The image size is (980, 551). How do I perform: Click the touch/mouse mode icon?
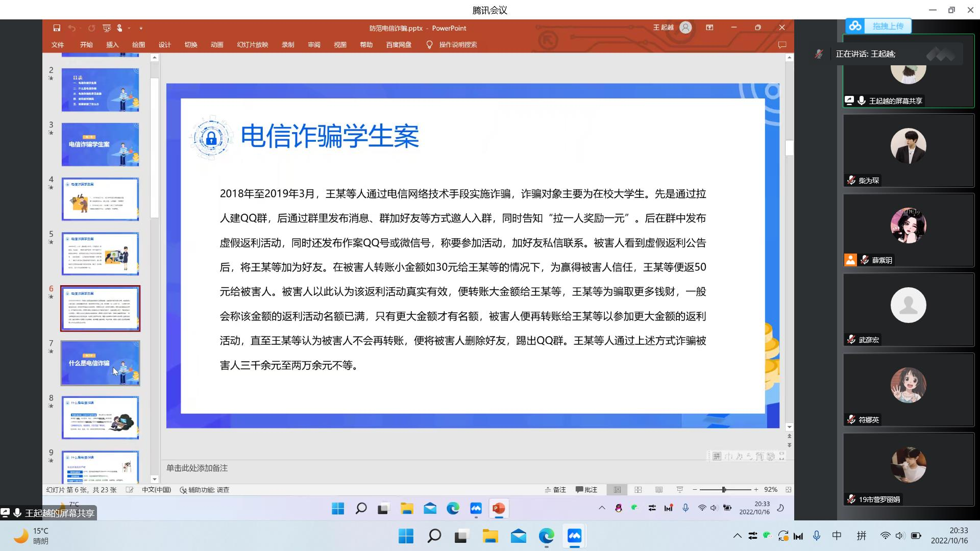click(120, 28)
